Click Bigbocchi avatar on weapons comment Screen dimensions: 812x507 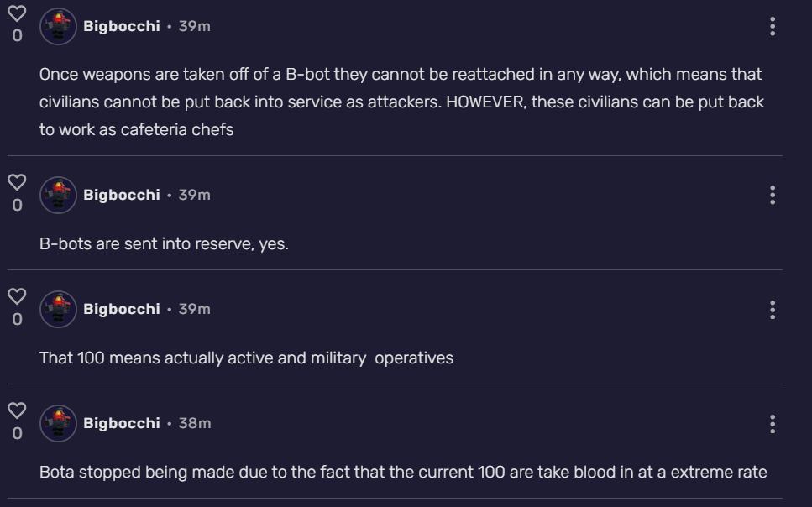coord(59,26)
